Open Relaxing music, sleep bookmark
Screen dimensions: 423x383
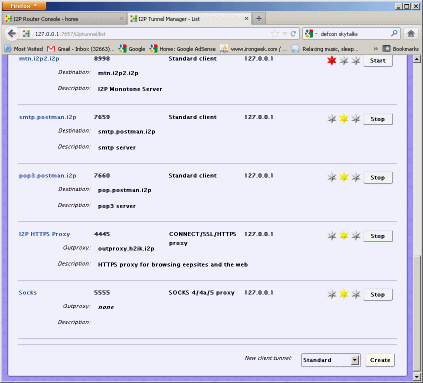pyautogui.click(x=325, y=49)
